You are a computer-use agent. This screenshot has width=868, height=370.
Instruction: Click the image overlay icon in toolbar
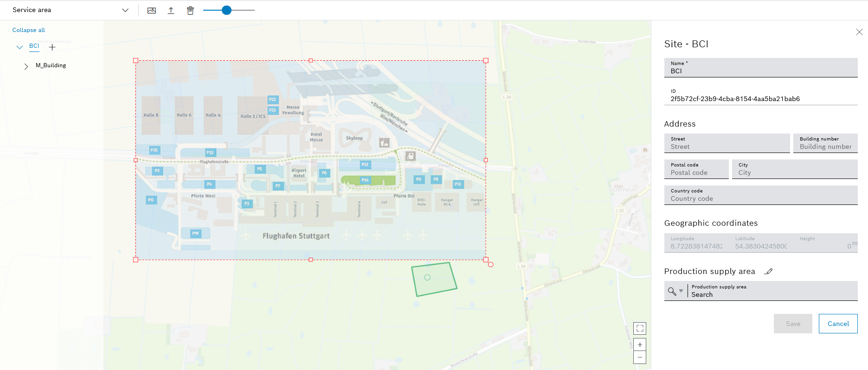[x=152, y=10]
